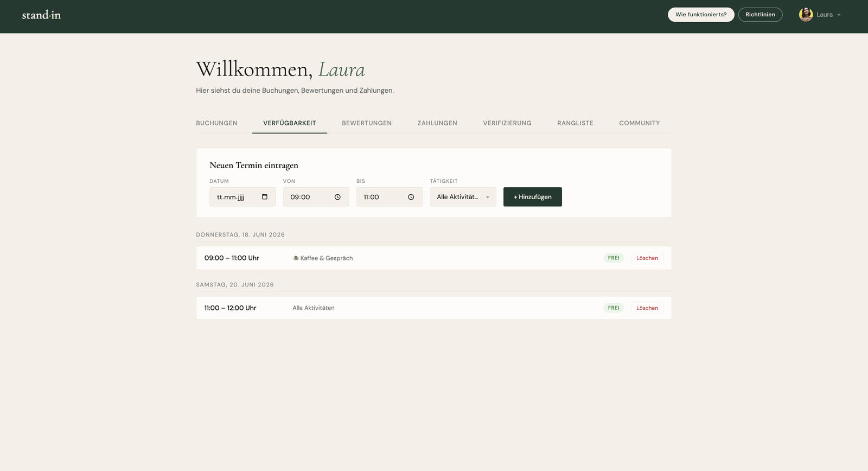Click the Bis time field showing 11:00
This screenshot has width=868, height=471.
(x=390, y=197)
